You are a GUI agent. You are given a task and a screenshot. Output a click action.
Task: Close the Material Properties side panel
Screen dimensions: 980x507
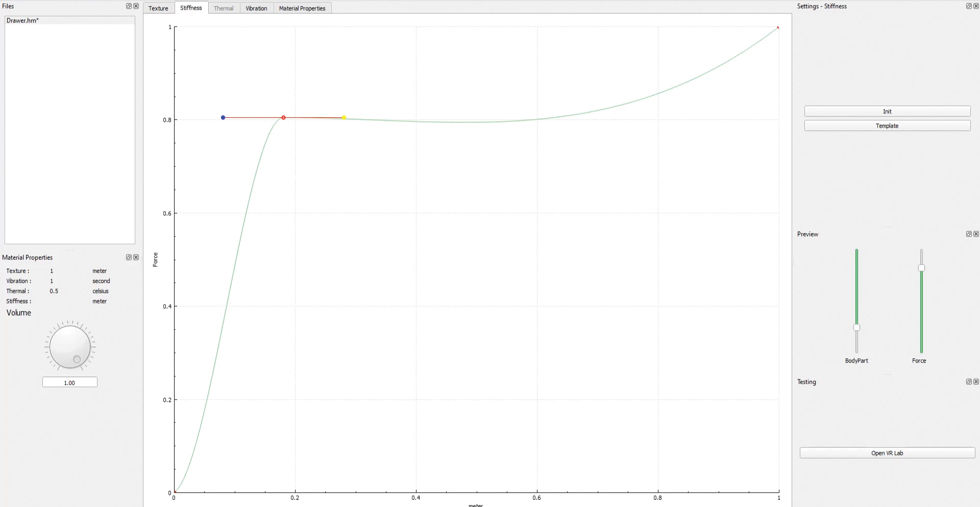[x=136, y=258]
